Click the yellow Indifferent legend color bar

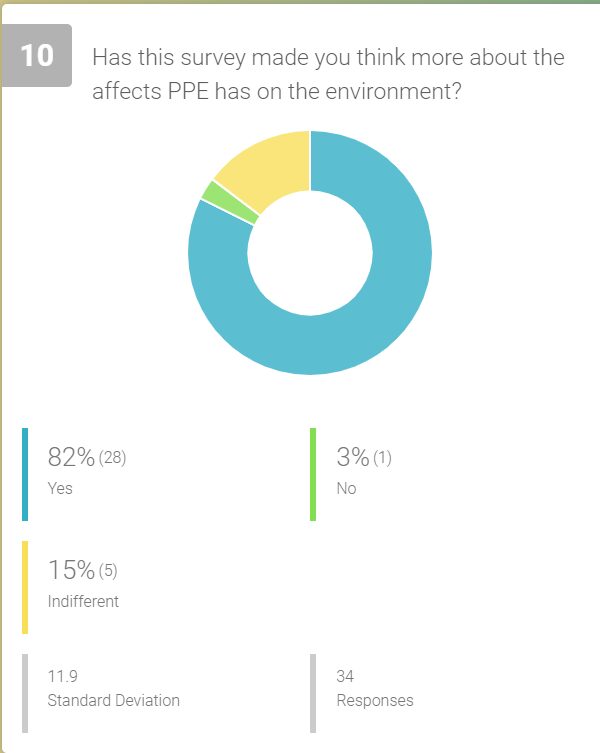(25, 587)
